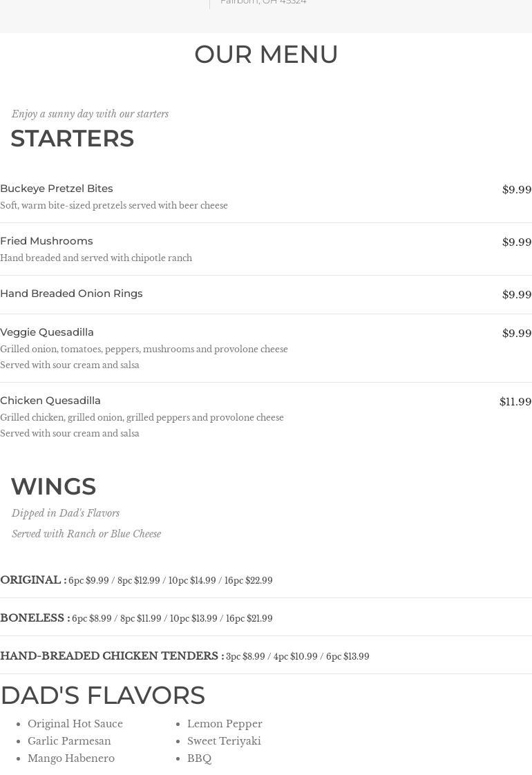Screen dimensions: 532x775
Task: Click the Buckeye Pretzel Bites $9.99 price
Action: point(517,189)
